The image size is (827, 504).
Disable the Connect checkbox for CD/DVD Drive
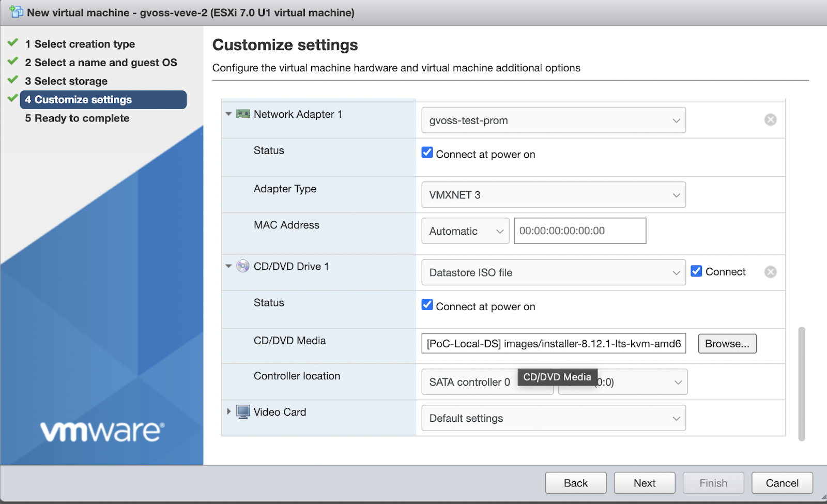click(x=696, y=270)
